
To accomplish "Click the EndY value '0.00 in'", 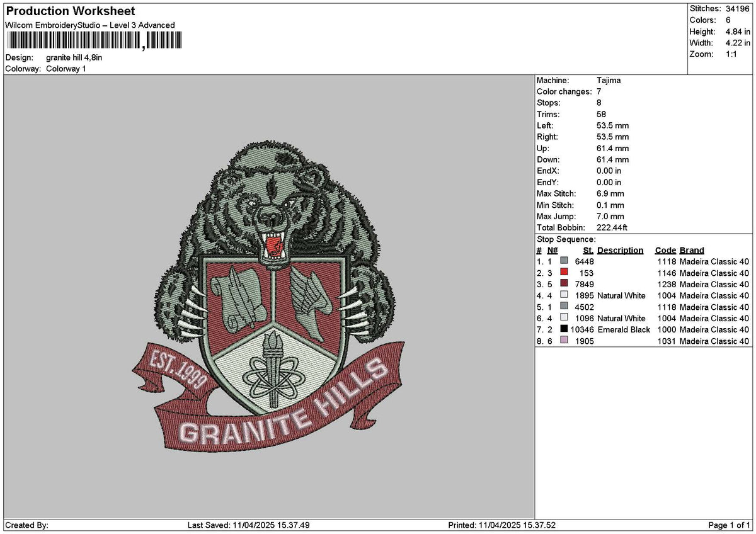I will click(609, 183).
